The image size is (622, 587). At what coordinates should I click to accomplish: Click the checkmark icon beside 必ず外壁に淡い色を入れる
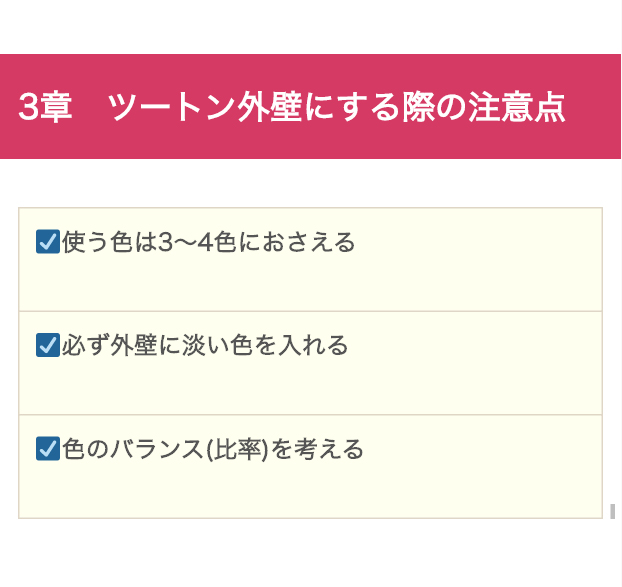point(48,345)
